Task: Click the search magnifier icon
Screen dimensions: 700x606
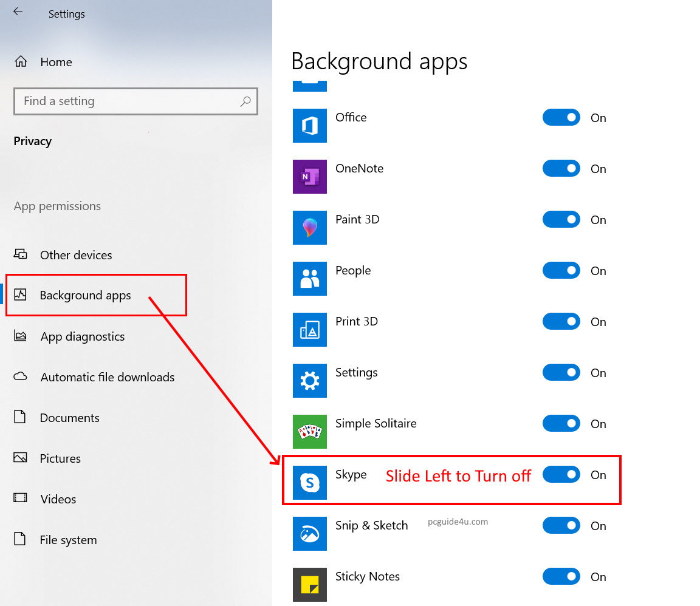Action: coord(245,101)
